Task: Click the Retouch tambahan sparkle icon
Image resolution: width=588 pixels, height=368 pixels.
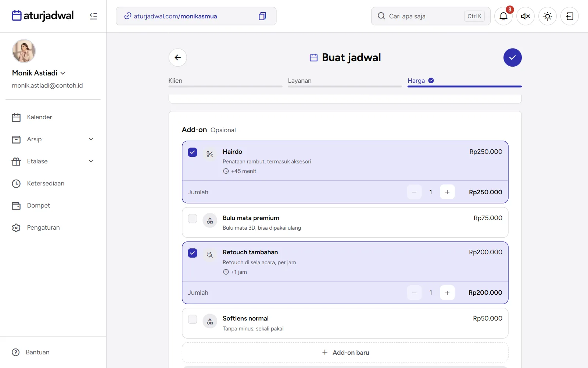Action: click(210, 255)
